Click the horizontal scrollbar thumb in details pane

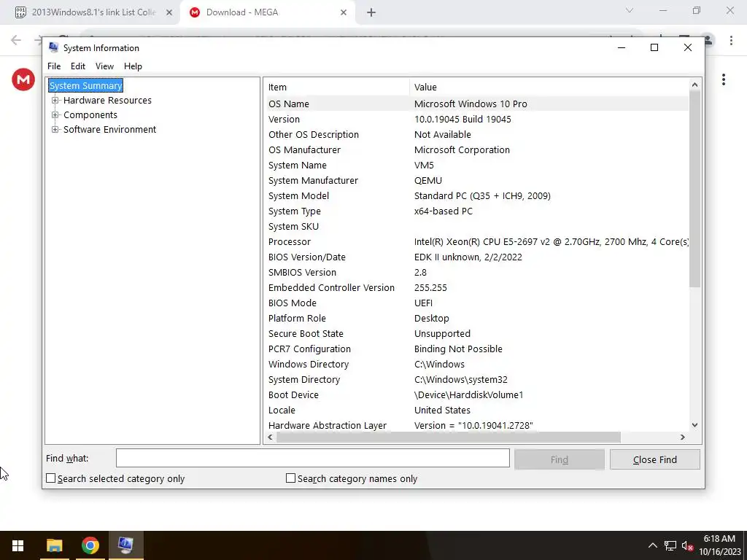(x=449, y=437)
